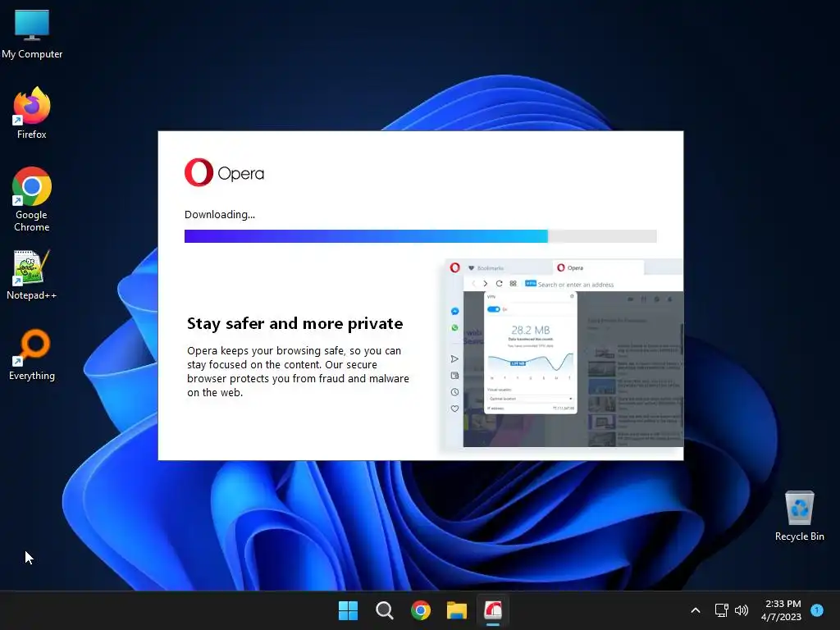Open the network status tray icon
Image resolution: width=840 pixels, height=630 pixels.
click(722, 610)
